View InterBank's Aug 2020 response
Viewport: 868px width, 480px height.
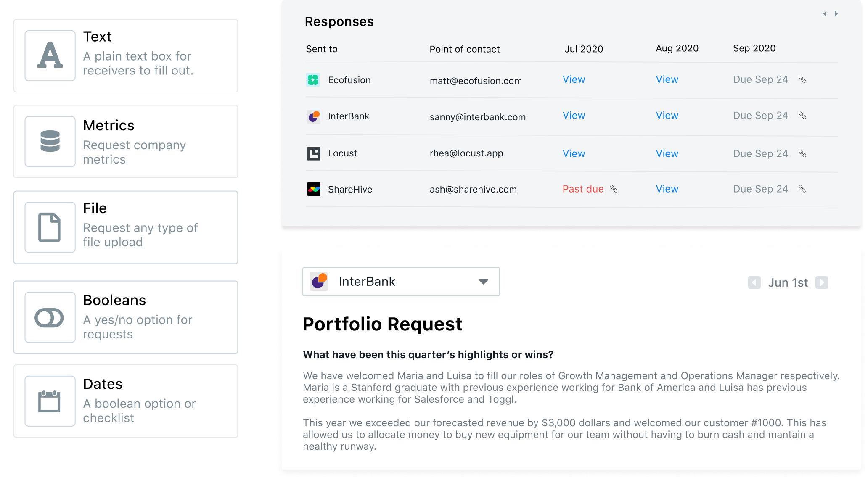coord(667,116)
